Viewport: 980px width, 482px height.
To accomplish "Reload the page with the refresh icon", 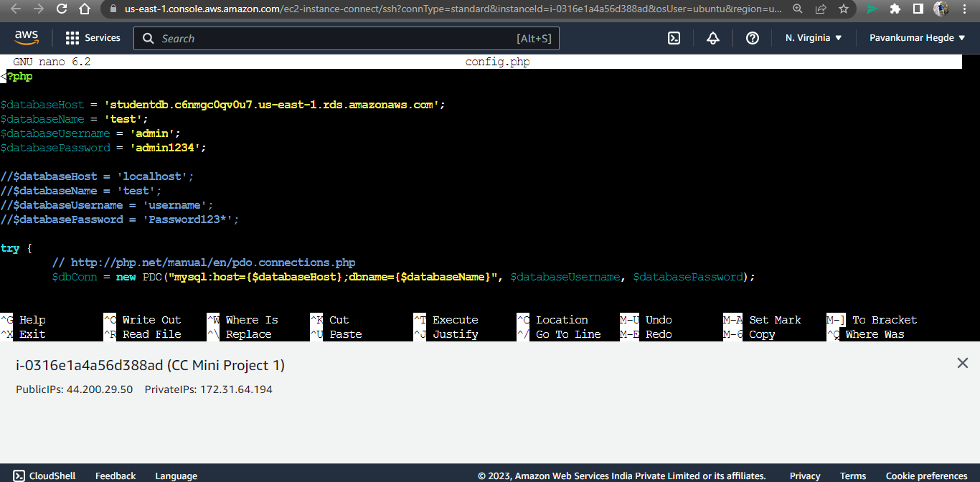I will point(62,9).
